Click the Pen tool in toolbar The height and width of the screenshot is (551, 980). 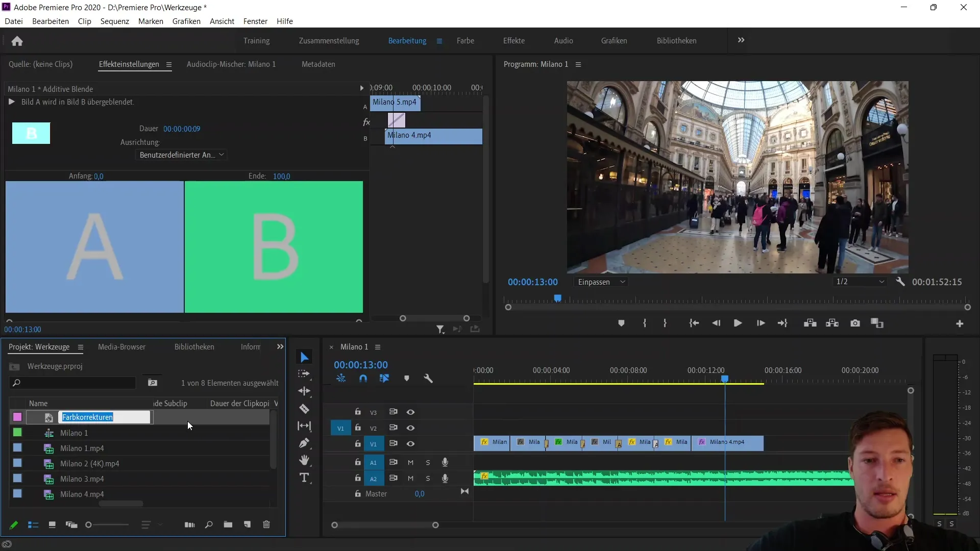pyautogui.click(x=305, y=444)
